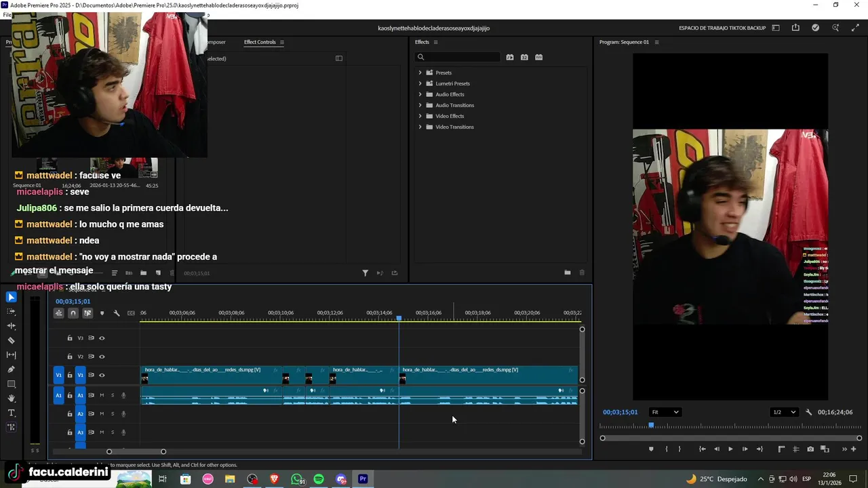Screen dimensions: 868x488
Task: Delete custom item trash icon in Effects panel
Action: click(582, 272)
